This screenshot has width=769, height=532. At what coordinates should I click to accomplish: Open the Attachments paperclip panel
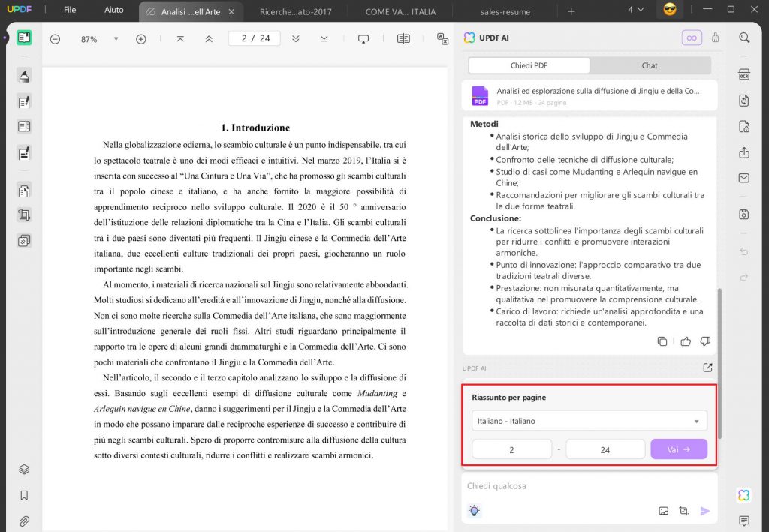coord(24,521)
